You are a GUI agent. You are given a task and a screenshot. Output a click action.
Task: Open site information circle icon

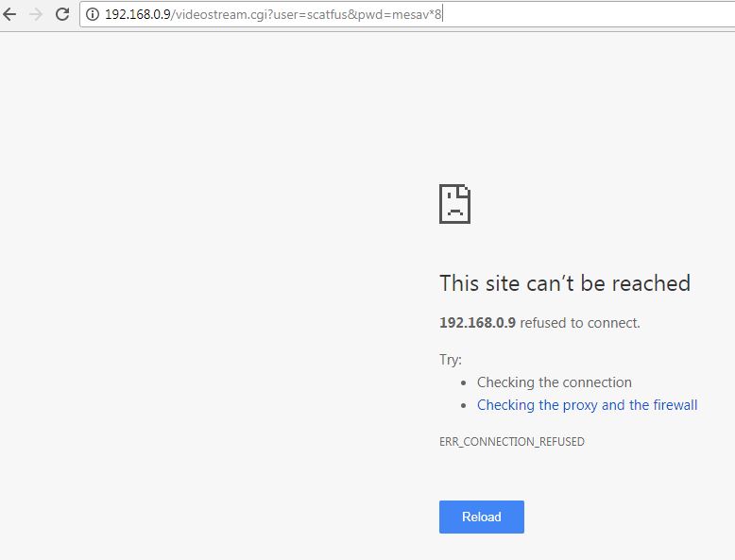(x=93, y=14)
